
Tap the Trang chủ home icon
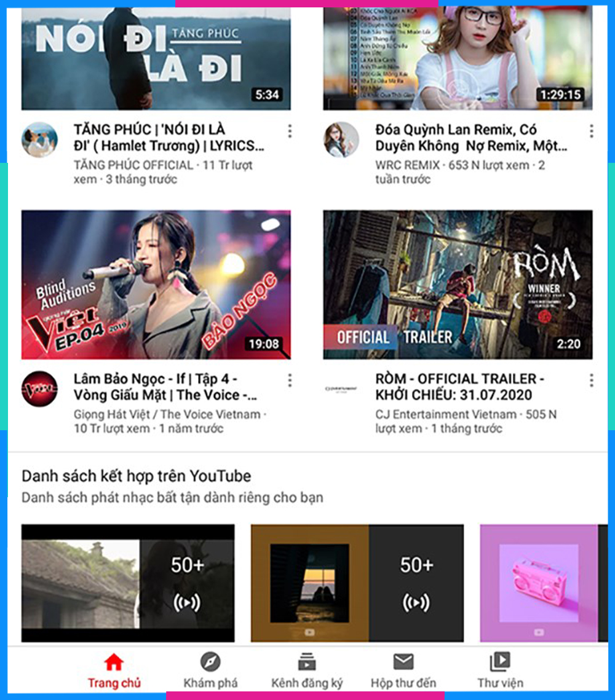pyautogui.click(x=114, y=662)
